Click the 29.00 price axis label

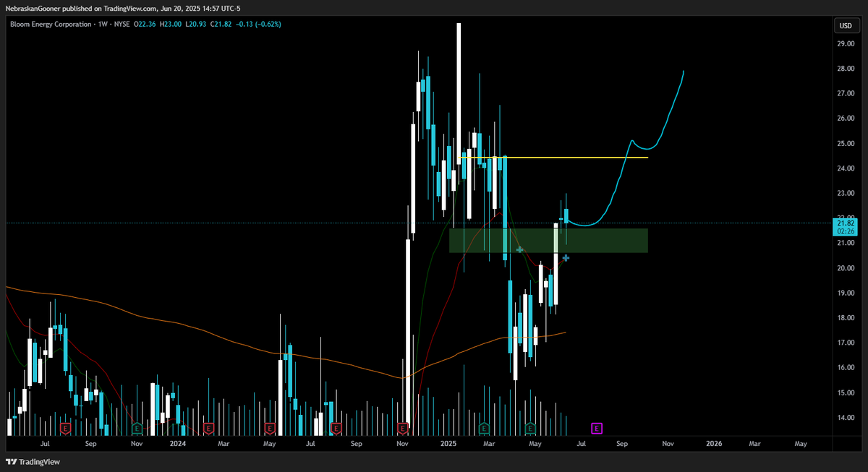[x=846, y=44]
